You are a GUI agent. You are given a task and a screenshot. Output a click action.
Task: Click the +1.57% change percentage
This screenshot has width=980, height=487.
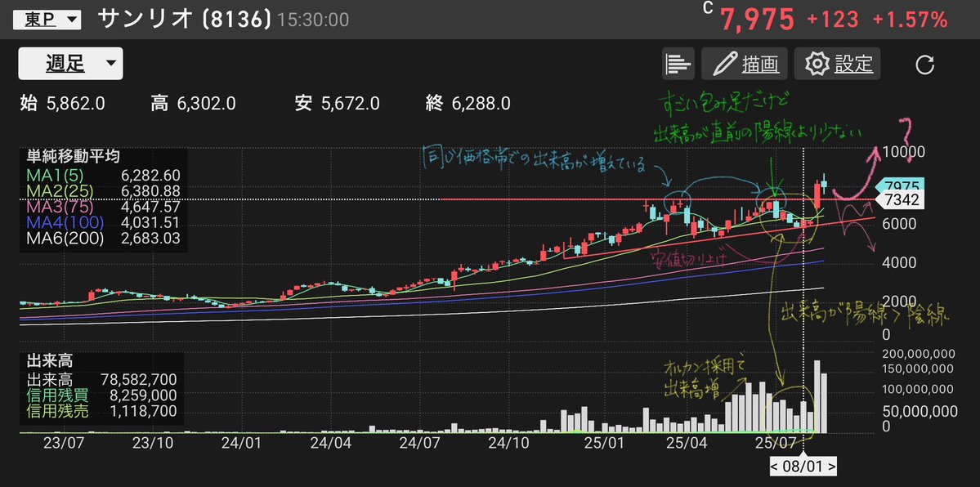point(910,20)
